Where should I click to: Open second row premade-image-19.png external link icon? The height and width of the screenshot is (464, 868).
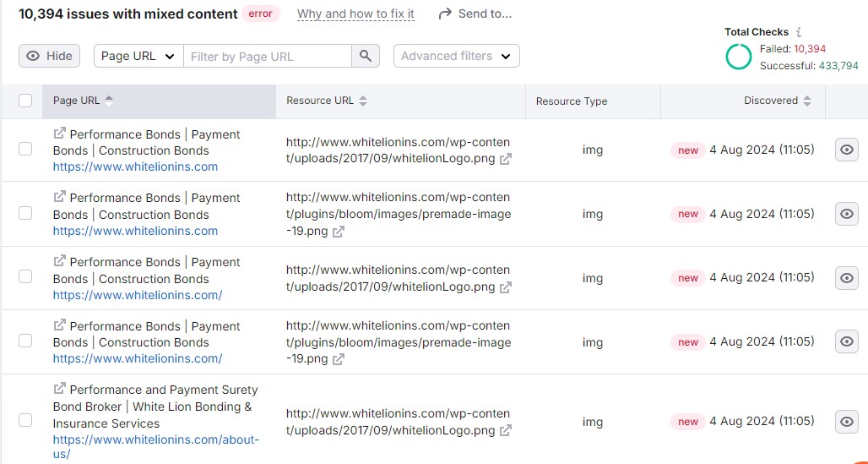point(338,232)
